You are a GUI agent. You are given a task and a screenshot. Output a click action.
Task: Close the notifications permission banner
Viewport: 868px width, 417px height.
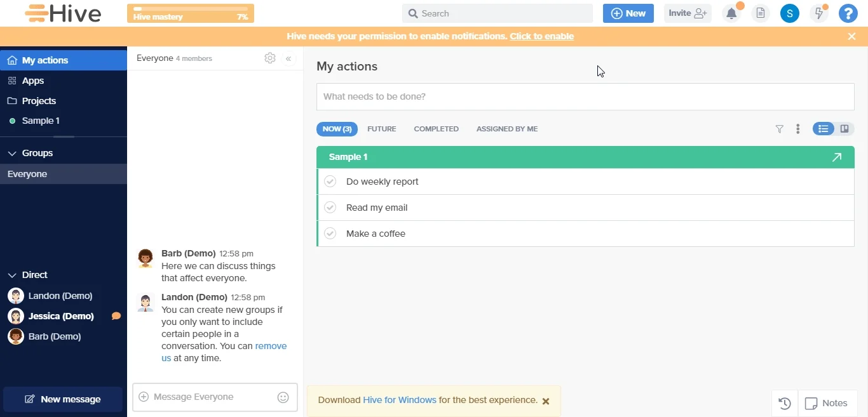[x=852, y=36]
